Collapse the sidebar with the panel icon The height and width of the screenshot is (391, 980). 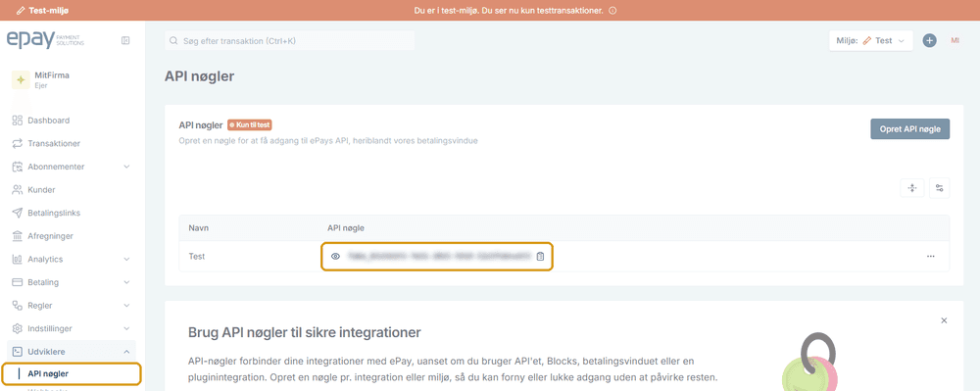pos(125,40)
